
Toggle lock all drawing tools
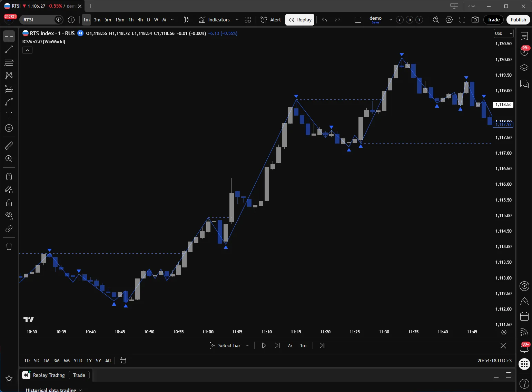[x=9, y=203]
